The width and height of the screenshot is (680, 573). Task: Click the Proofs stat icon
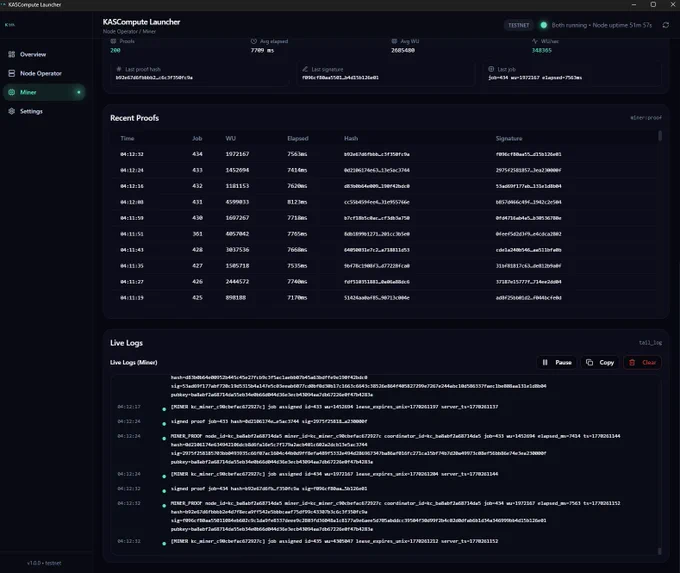click(x=113, y=41)
